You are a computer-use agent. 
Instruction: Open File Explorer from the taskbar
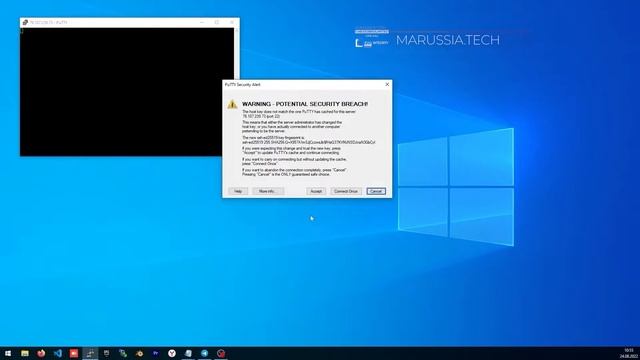tap(25, 353)
